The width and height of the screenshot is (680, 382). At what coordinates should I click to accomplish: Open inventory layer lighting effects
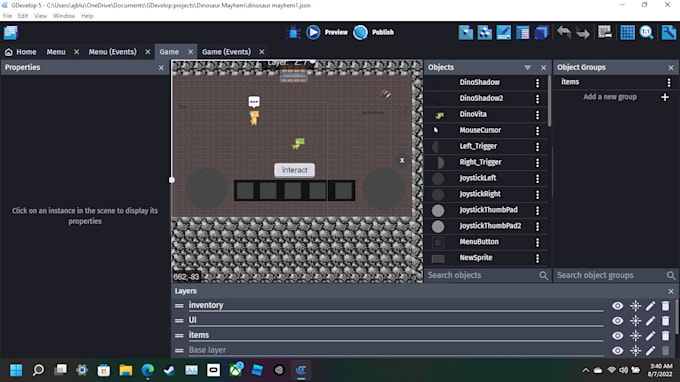click(x=635, y=306)
